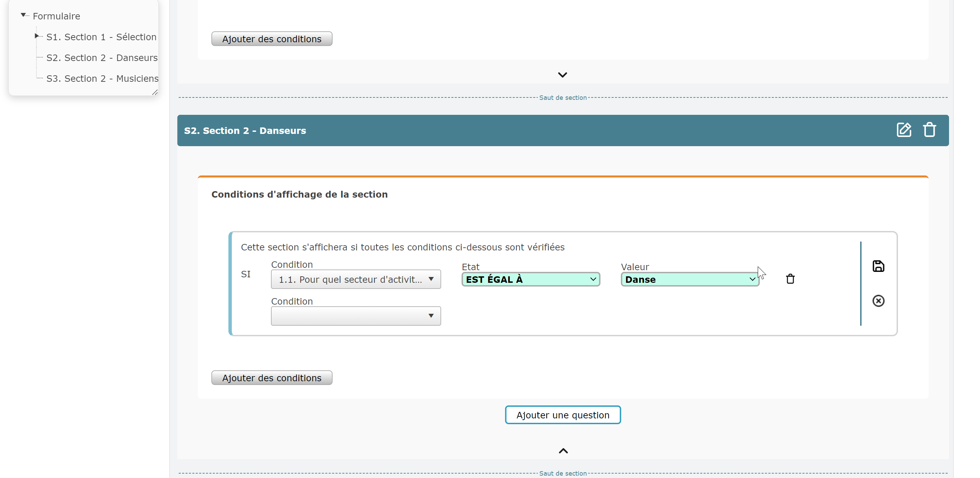980x478 pixels.
Task: Click the S2. Section 2 - Danseurs header title
Action: pyautogui.click(x=245, y=130)
